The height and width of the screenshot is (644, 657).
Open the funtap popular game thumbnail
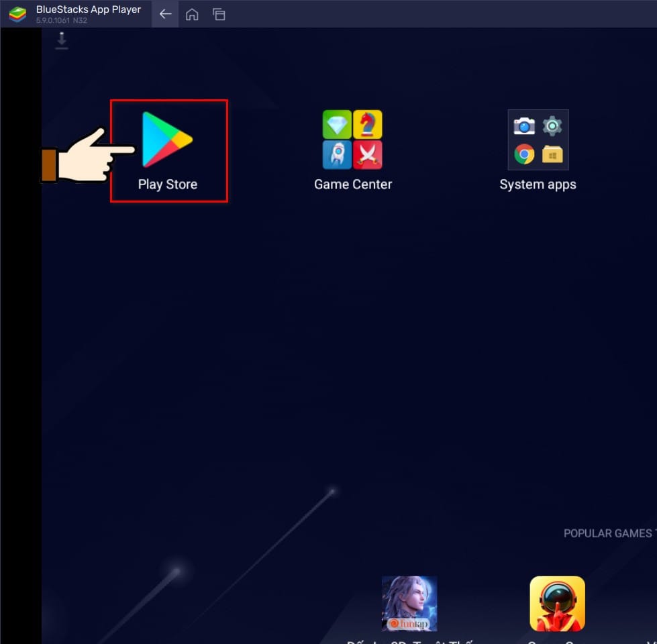(x=409, y=603)
